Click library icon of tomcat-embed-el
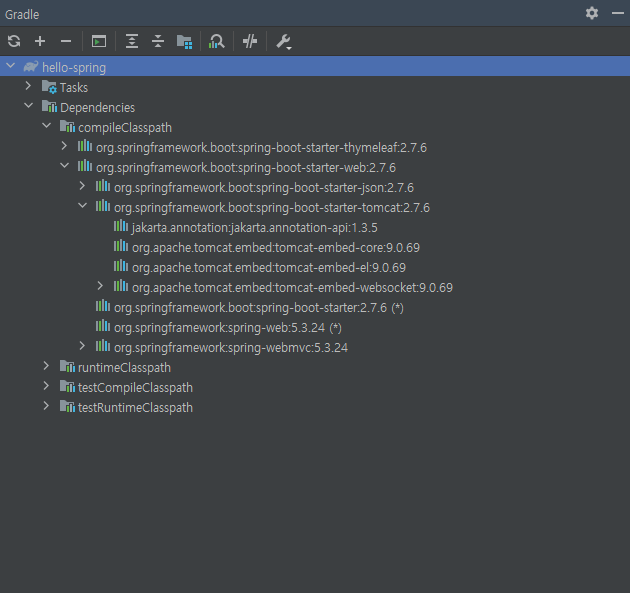Screen dimensions: 630x593 tap(121, 266)
